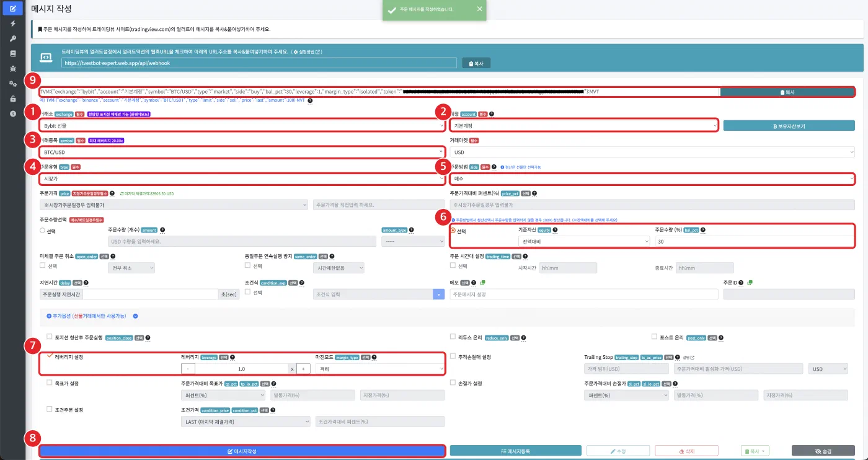Close the green success notification
868x460 pixels.
point(479,9)
